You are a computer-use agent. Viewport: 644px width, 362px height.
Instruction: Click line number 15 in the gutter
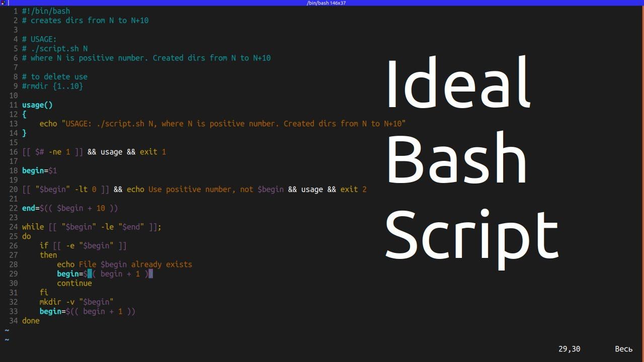(14, 143)
